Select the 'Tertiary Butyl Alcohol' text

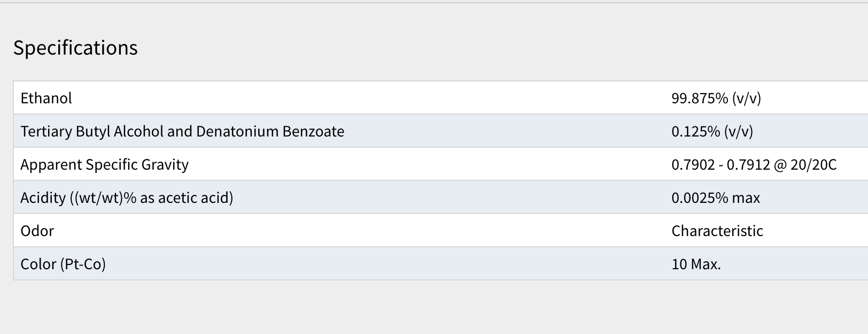pyautogui.click(x=92, y=131)
